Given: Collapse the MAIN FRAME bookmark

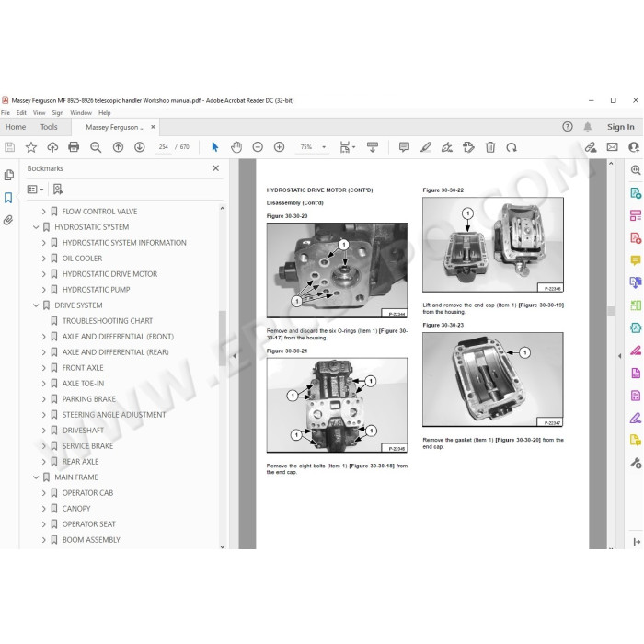Looking at the screenshot, I should pyautogui.click(x=36, y=477).
